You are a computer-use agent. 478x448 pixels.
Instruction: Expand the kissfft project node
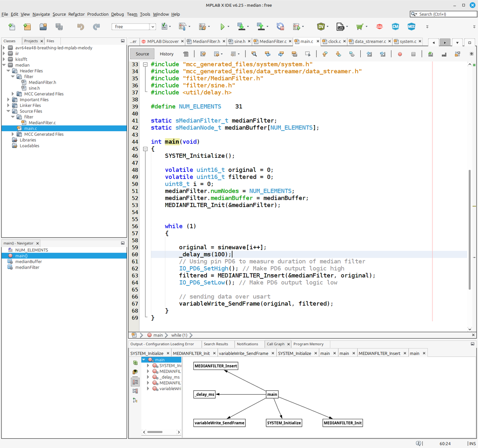[4, 59]
